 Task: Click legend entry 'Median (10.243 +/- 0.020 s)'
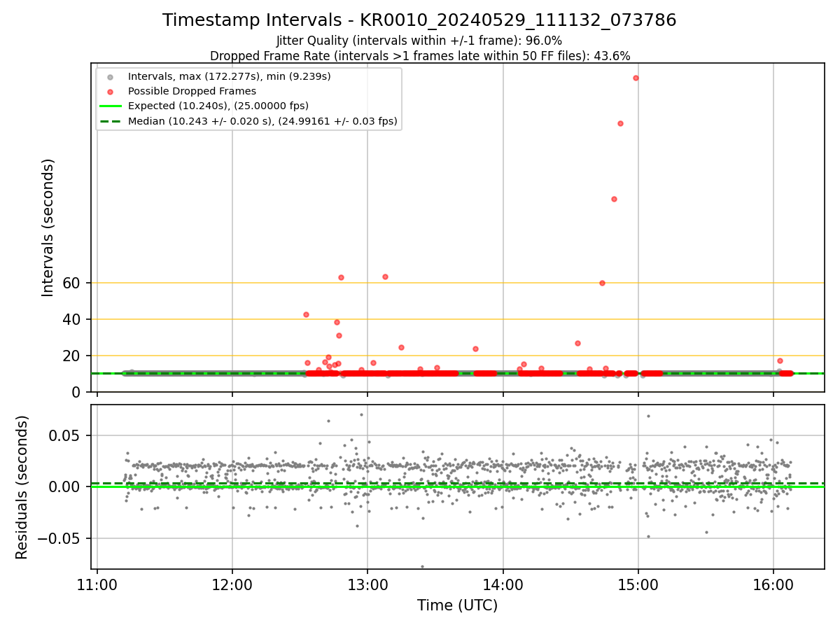tap(262, 121)
